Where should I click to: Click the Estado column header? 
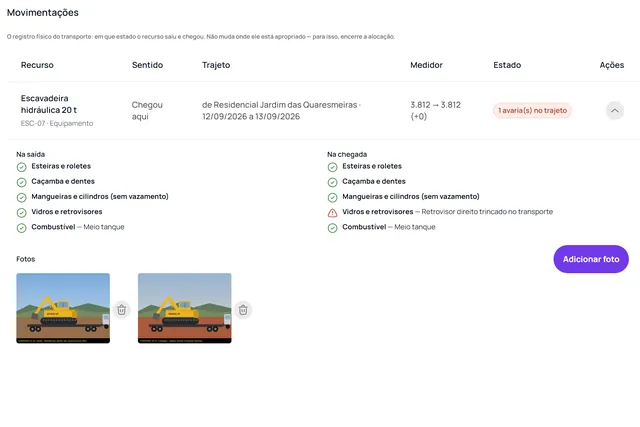[x=507, y=65]
